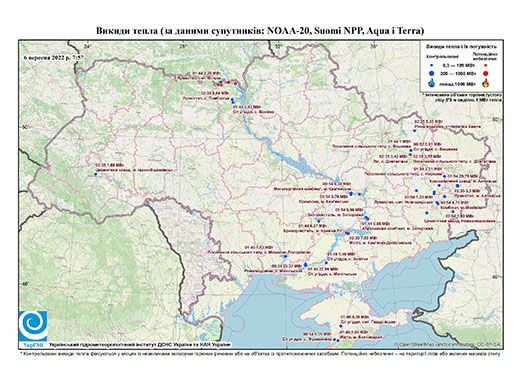Click the northernmost blue marker in Kharkiv region
The height and width of the screenshot is (368, 520).
[x=414, y=130]
